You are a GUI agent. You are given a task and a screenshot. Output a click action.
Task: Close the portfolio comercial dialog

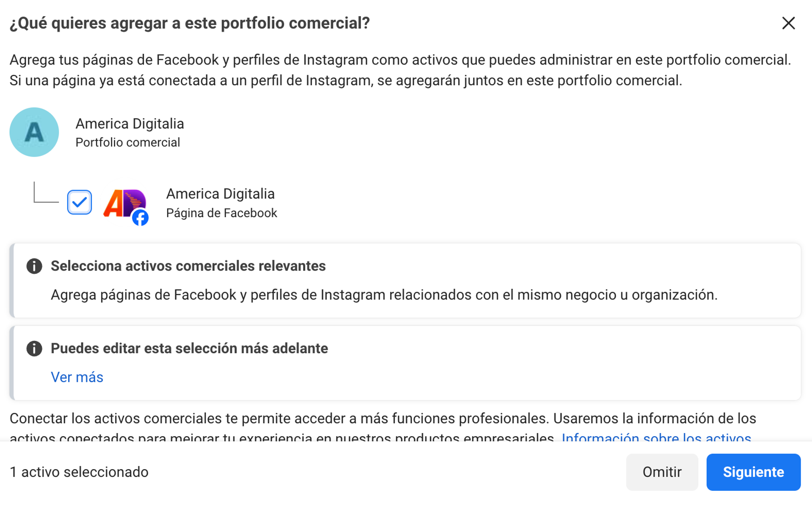(x=788, y=23)
